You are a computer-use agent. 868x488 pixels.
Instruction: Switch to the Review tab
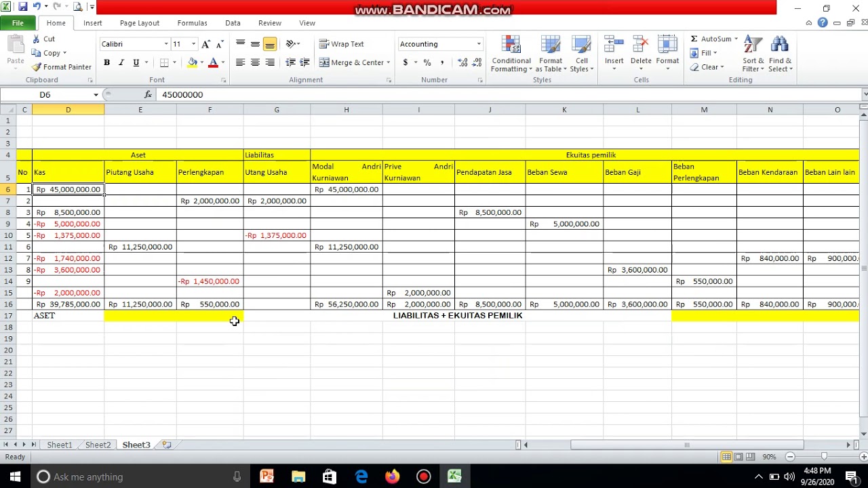coord(269,23)
